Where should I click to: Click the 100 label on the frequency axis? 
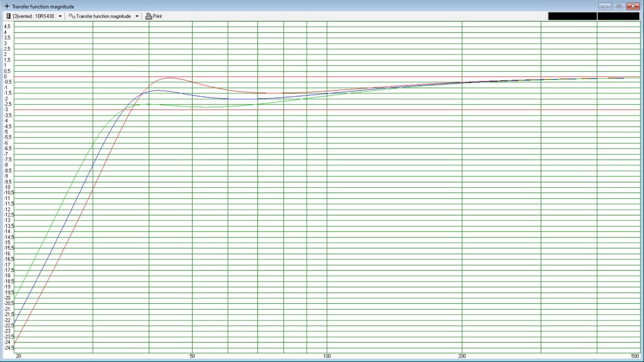click(x=327, y=356)
